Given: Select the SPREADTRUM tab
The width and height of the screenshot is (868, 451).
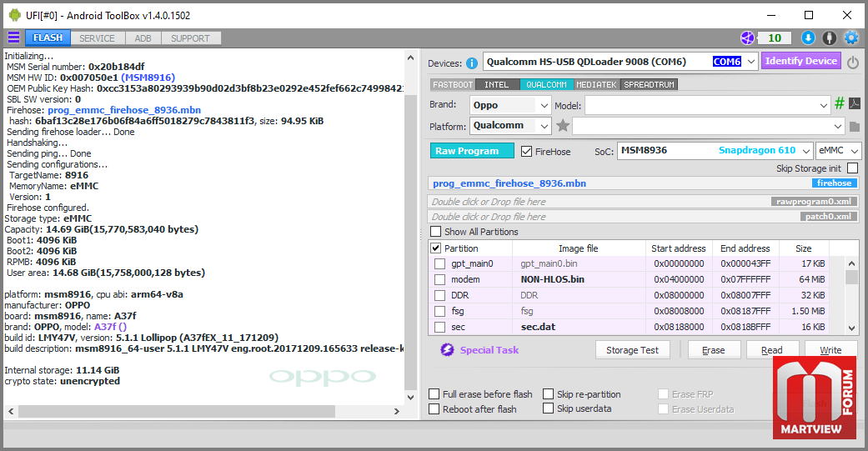Looking at the screenshot, I should coord(650,85).
